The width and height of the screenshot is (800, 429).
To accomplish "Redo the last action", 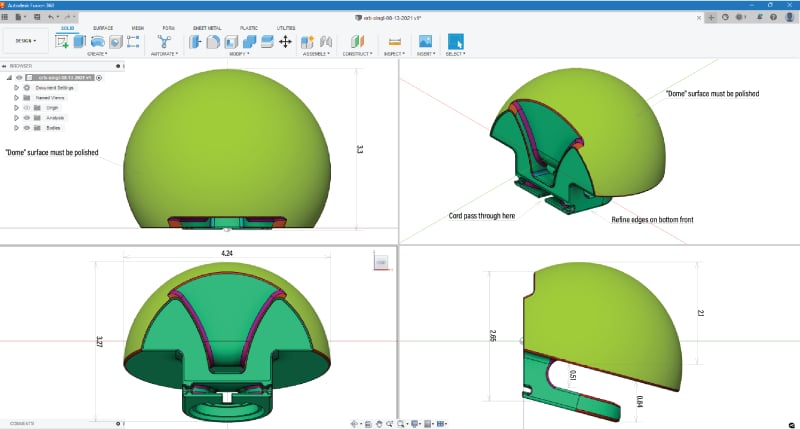I will pyautogui.click(x=67, y=17).
